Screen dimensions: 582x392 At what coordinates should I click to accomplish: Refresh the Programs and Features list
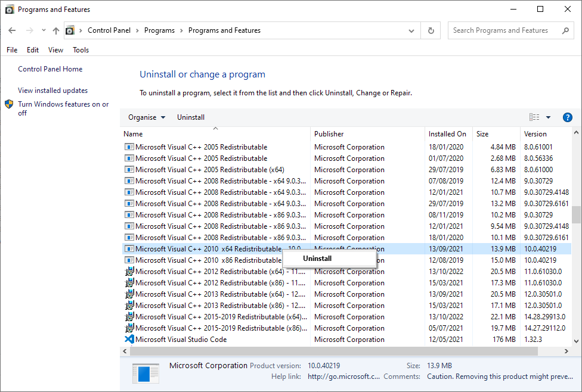coord(431,30)
